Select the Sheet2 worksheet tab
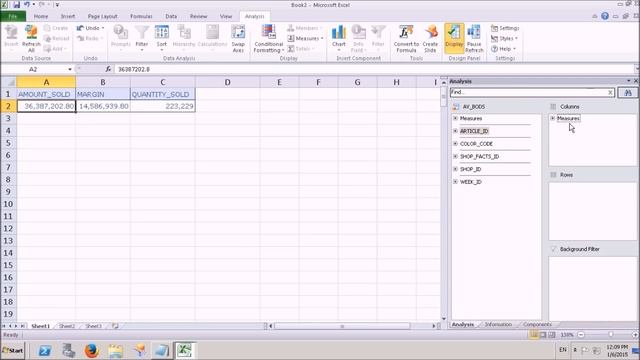The image size is (640, 360). point(67,326)
